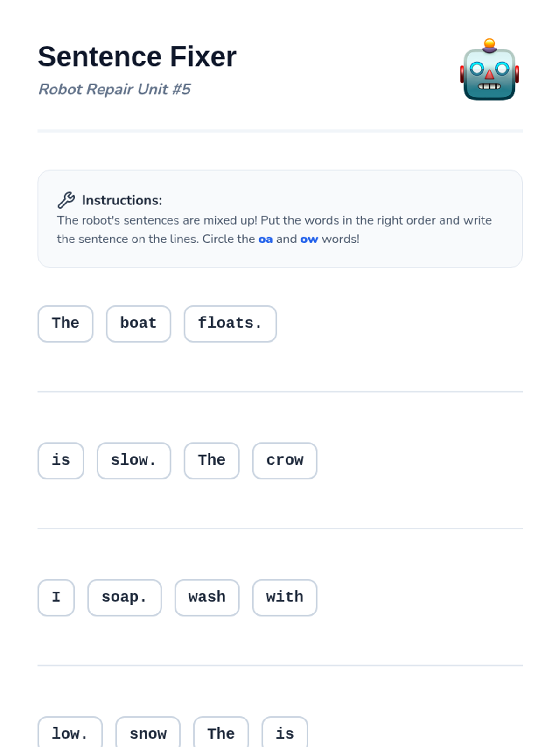This screenshot has height=747, width=560.
Task: Select the 'I' word tile
Action: point(56,597)
